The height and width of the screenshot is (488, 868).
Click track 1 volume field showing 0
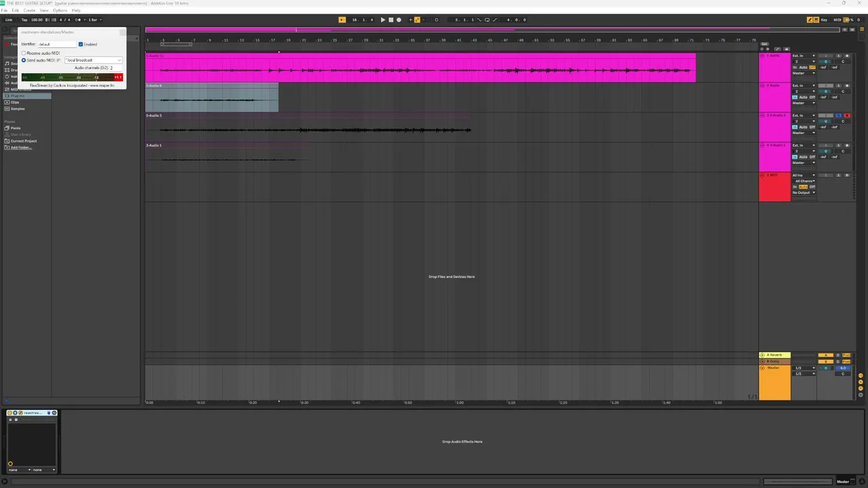[x=826, y=62]
